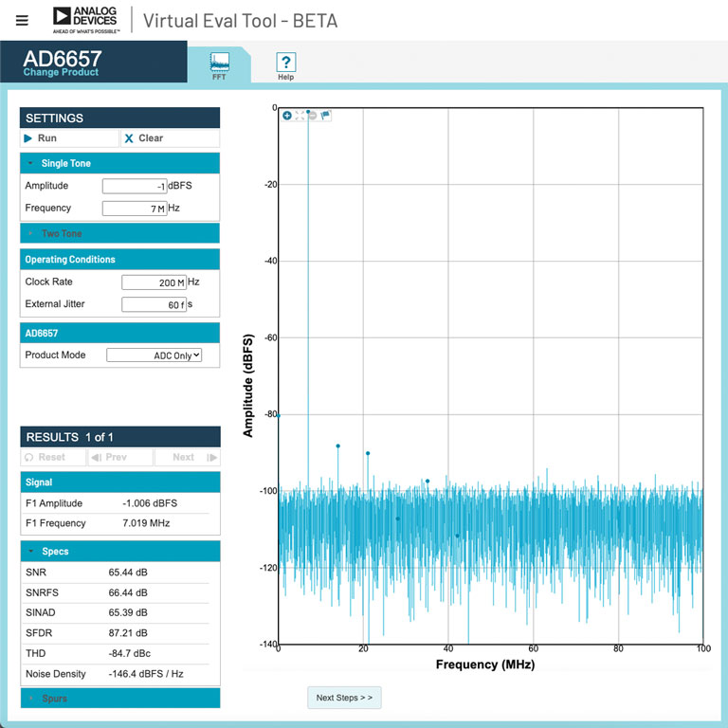Select the second harmonic marker near 14 MHz
Viewport: 728px width, 728px height.
338,446
